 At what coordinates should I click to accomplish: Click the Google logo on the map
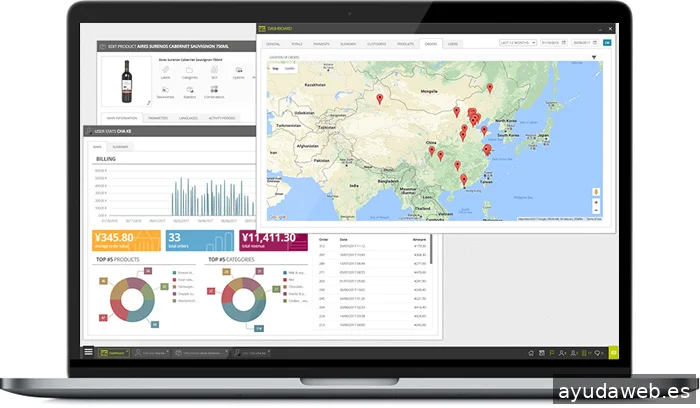coord(277,217)
